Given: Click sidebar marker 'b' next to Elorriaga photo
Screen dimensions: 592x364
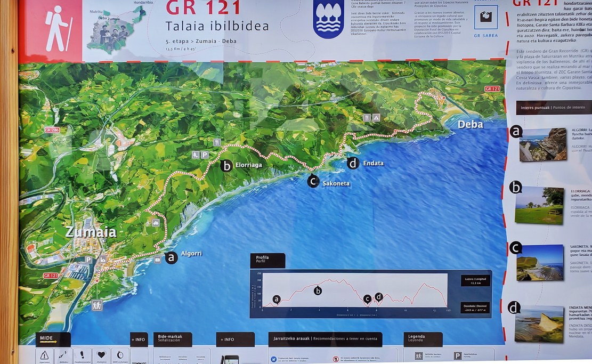Looking at the screenshot, I should point(516,188).
